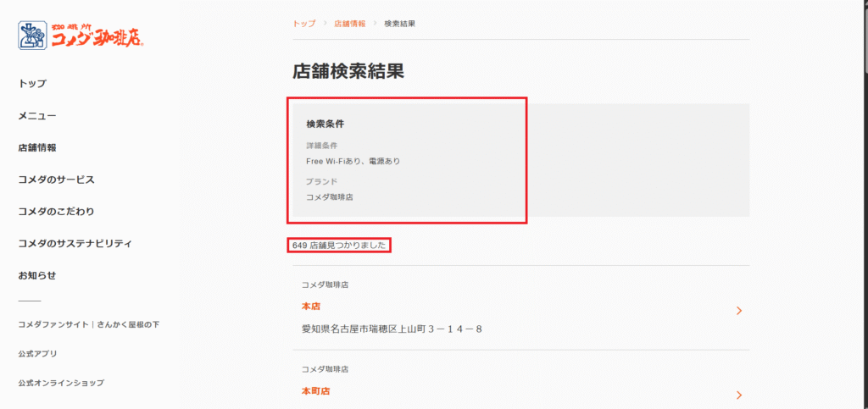Image resolution: width=868 pixels, height=409 pixels.
Task: Click the 店舗検索結果 page heading
Action: (x=348, y=72)
